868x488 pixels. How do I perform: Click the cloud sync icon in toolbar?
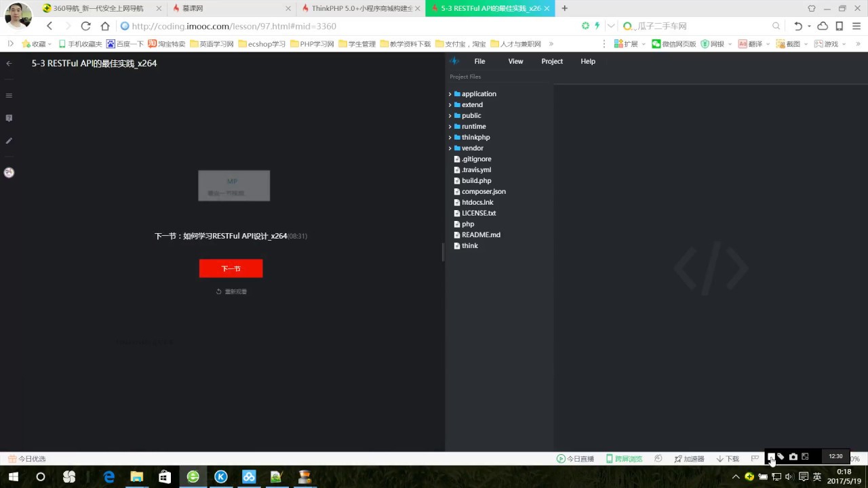click(823, 26)
